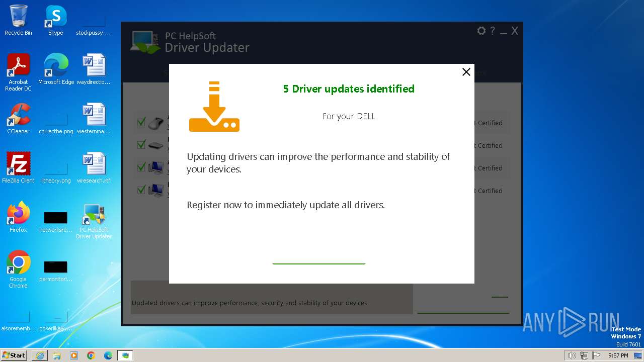
Task: Open PC HelpSoft Driver Updater desktop shortcut
Action: coord(94,221)
